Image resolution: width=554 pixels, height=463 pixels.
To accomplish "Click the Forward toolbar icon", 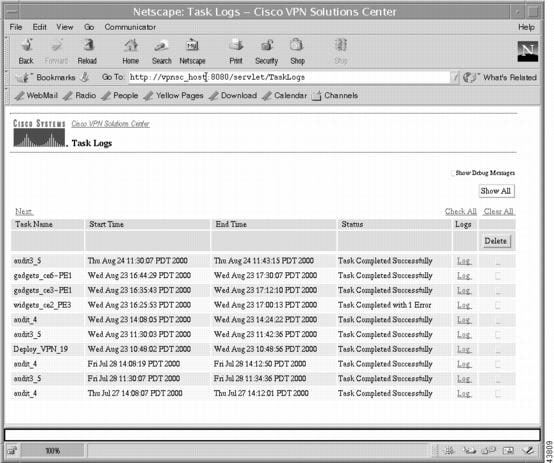I will [56, 51].
